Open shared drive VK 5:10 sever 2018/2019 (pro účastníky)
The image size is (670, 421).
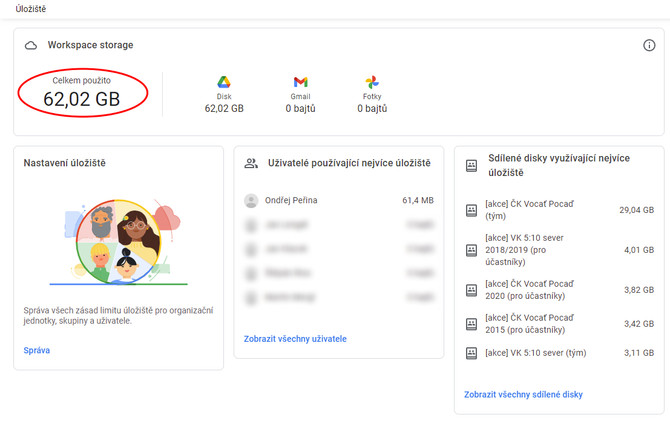(x=524, y=250)
